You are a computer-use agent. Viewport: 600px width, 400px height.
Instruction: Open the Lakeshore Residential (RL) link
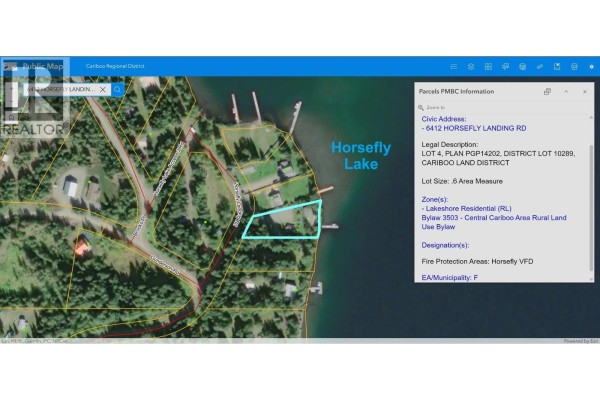(466, 209)
